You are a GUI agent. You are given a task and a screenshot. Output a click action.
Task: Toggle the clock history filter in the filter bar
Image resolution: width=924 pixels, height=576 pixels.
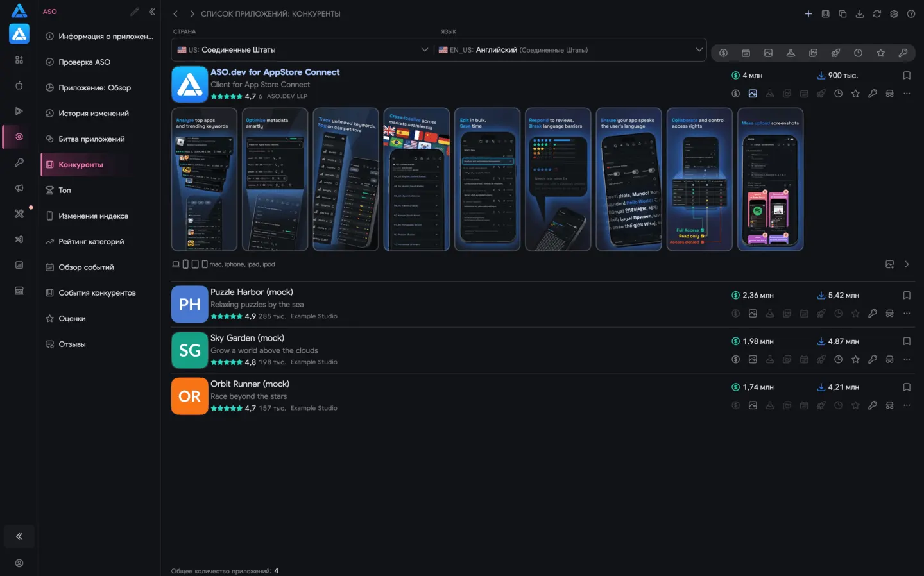coord(858,53)
